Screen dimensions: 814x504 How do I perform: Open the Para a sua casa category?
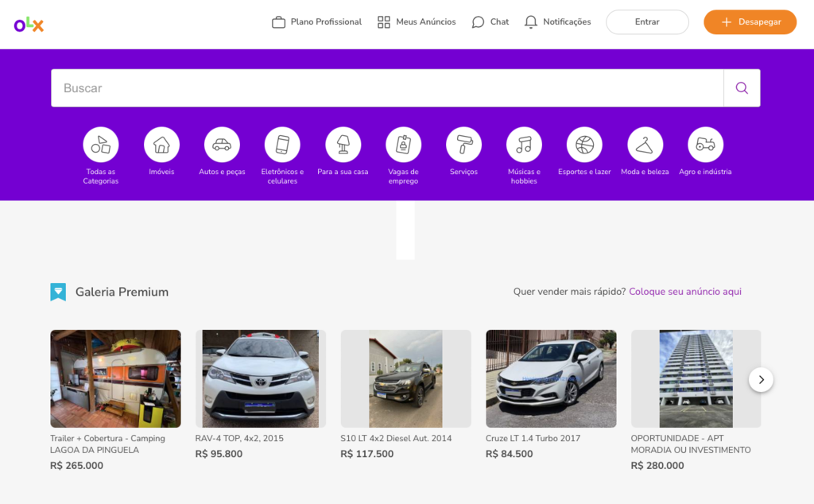click(343, 145)
